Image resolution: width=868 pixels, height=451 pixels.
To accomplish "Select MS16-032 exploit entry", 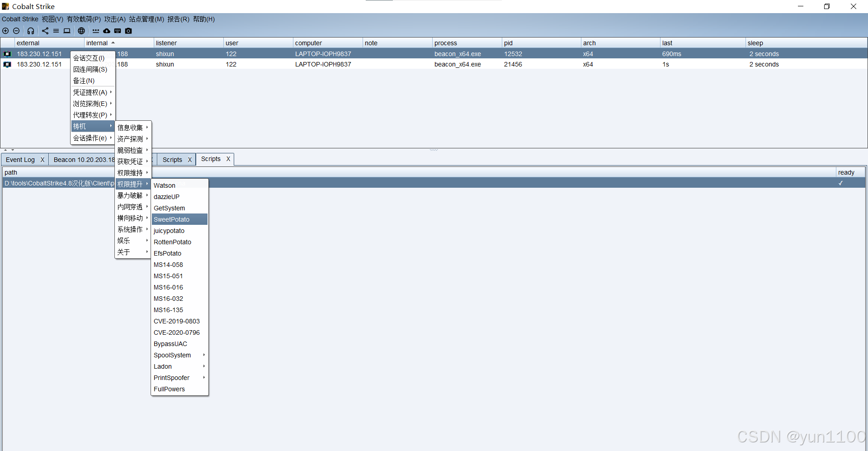I will click(179, 299).
